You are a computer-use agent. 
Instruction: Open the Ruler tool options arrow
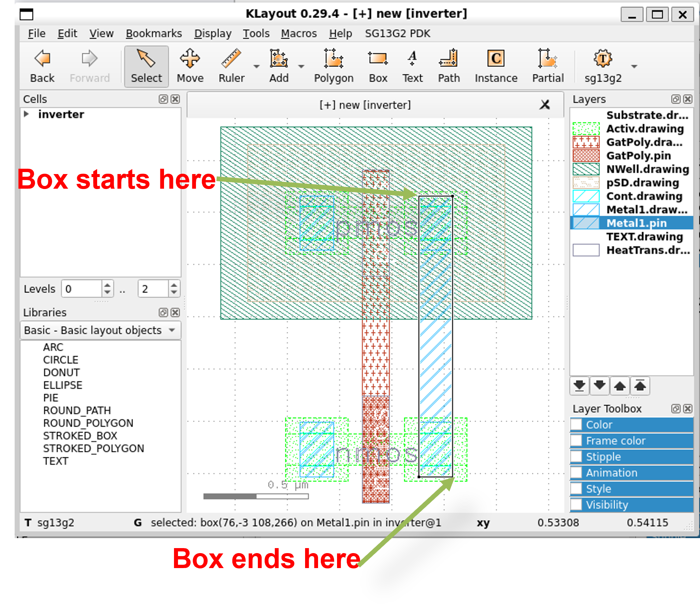click(x=257, y=66)
